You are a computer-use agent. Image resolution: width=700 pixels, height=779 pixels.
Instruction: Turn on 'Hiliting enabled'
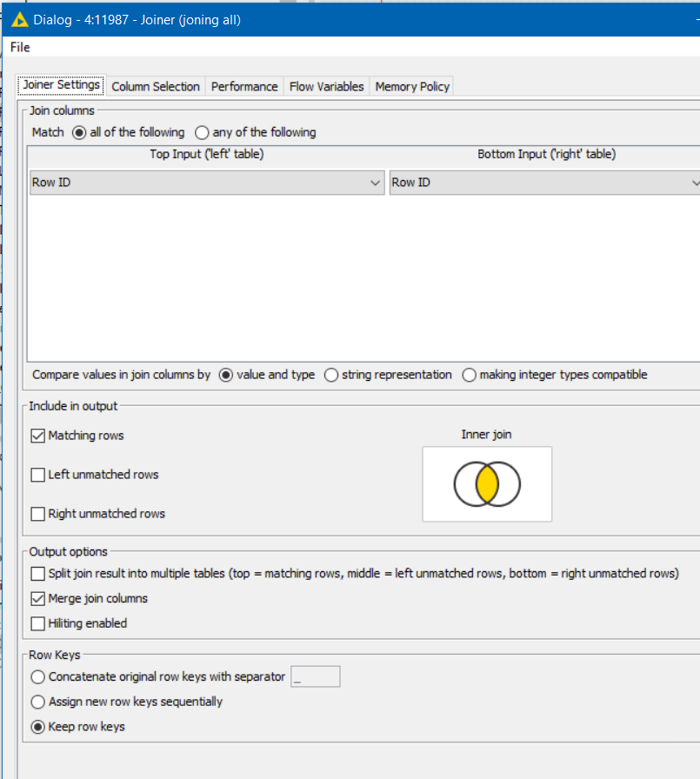[38, 623]
